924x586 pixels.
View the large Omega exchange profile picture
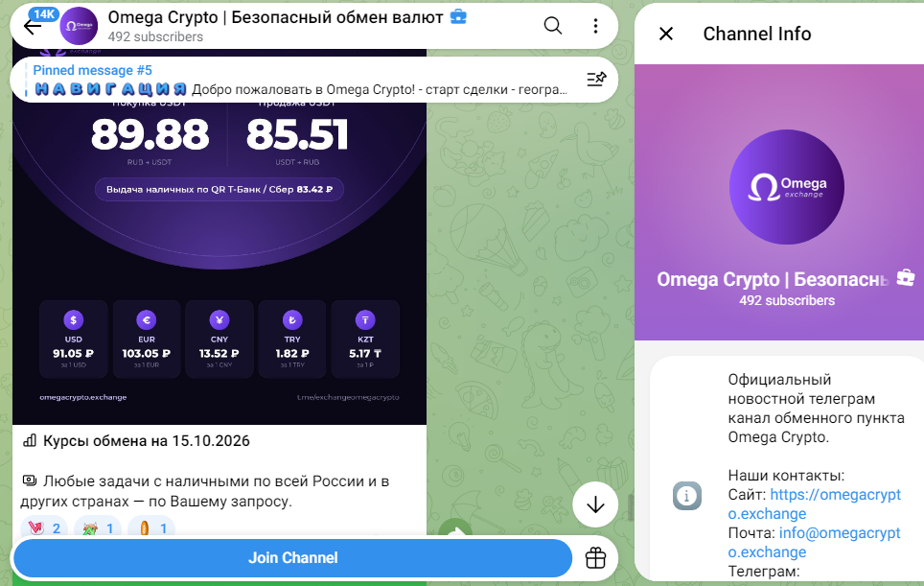(x=786, y=187)
